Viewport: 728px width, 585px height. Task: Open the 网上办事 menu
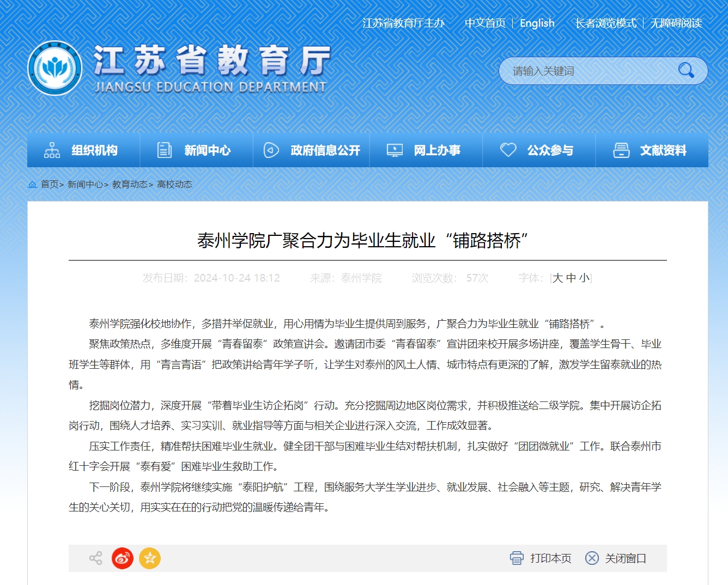[x=426, y=150]
